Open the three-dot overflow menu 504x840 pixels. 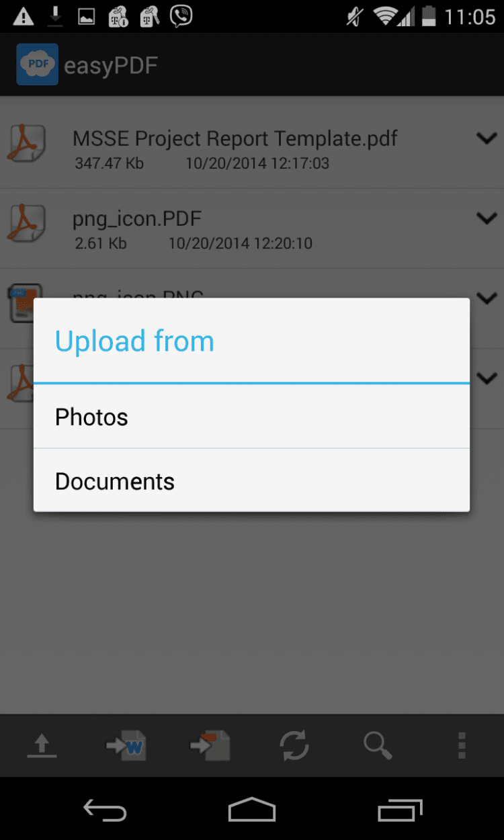462,746
